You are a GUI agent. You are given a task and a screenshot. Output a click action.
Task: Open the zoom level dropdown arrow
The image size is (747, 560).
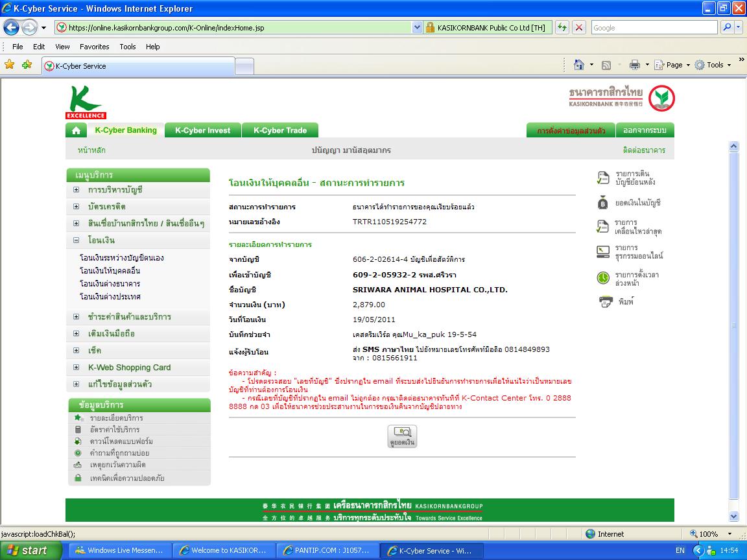click(729, 534)
